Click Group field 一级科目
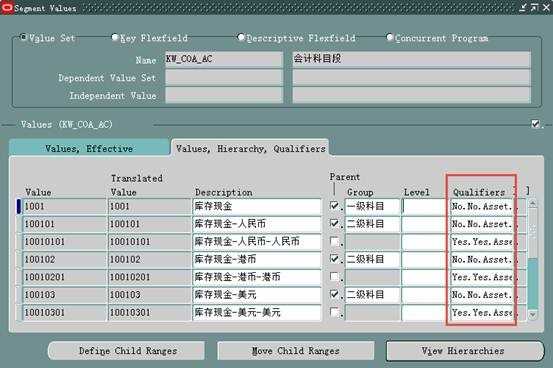The height and width of the screenshot is (368, 553). pyautogui.click(x=372, y=206)
